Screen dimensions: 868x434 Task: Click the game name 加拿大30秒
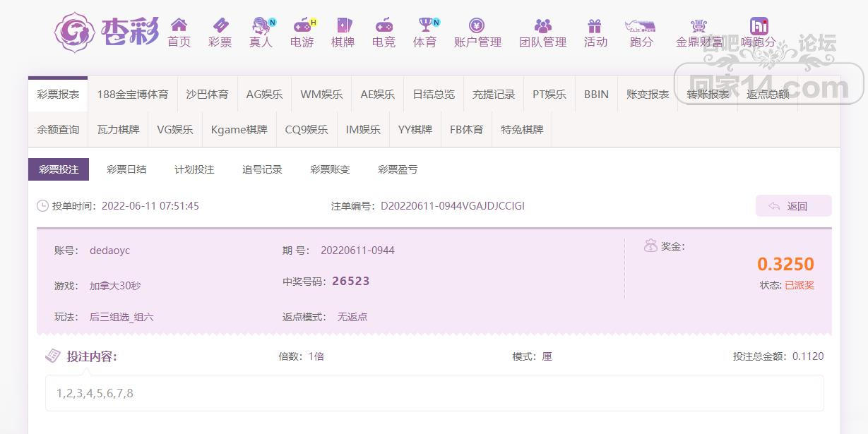[115, 286]
